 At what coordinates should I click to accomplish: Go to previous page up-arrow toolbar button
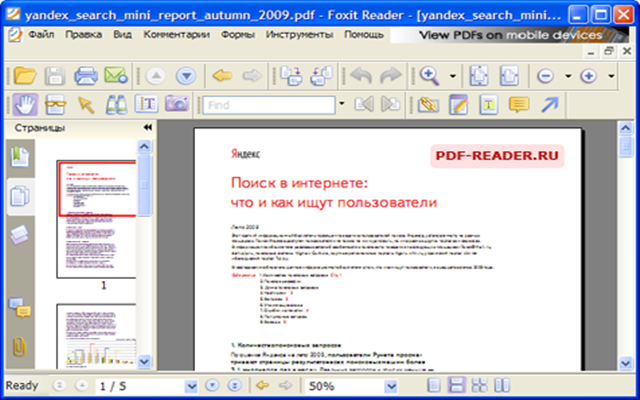[156, 76]
